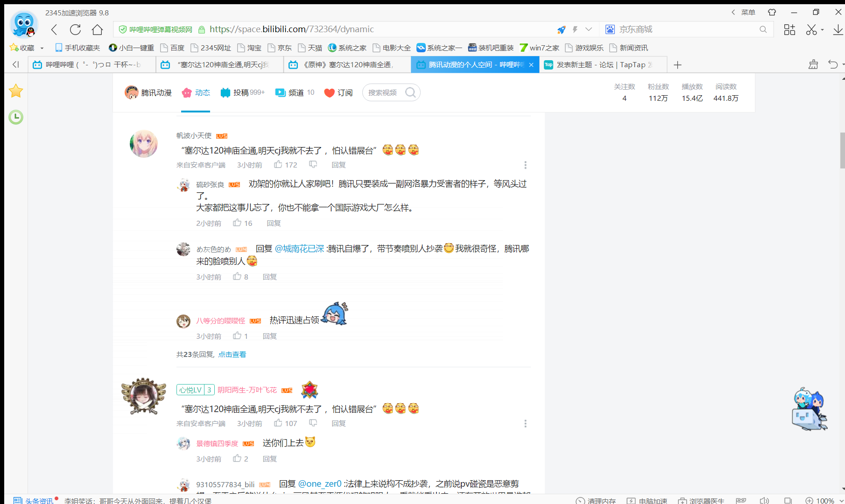Dislike 阴阳两生-万叶飞花's comment
845x504 pixels.
coord(313,423)
